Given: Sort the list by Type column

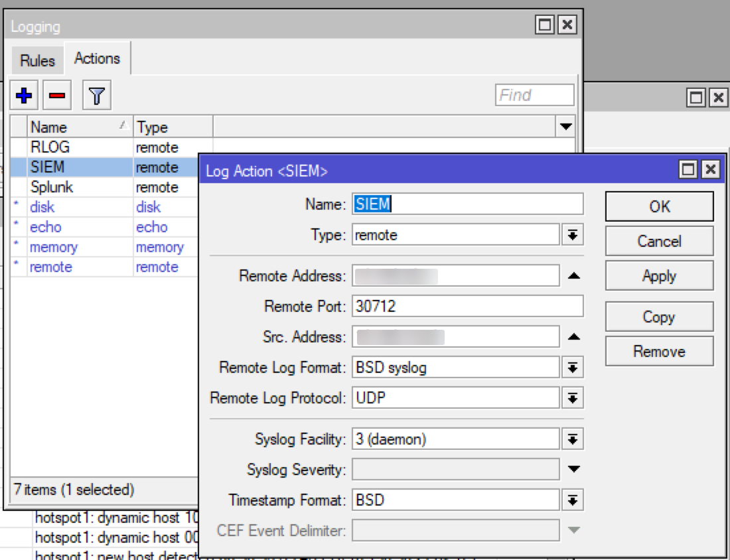Looking at the screenshot, I should click(173, 127).
